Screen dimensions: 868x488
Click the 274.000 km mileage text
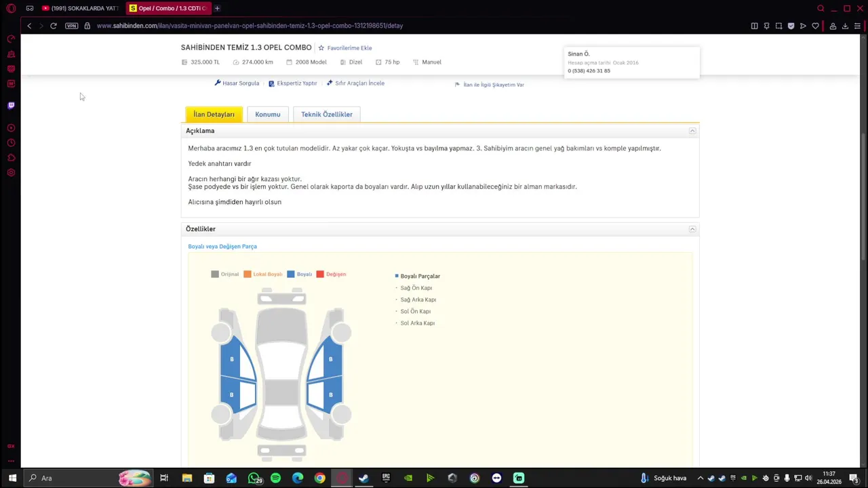[258, 62]
